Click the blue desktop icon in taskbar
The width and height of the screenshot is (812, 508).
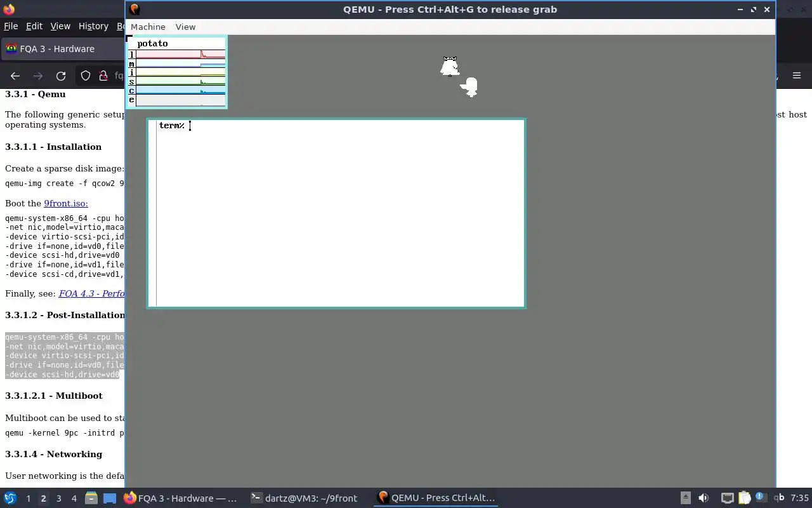[109, 498]
